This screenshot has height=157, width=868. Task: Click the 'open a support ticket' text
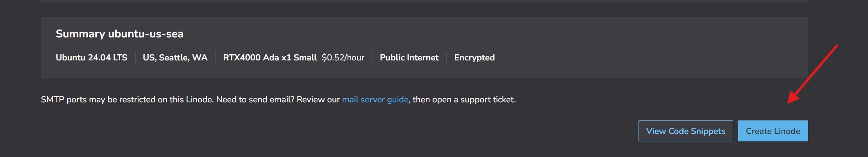(474, 99)
